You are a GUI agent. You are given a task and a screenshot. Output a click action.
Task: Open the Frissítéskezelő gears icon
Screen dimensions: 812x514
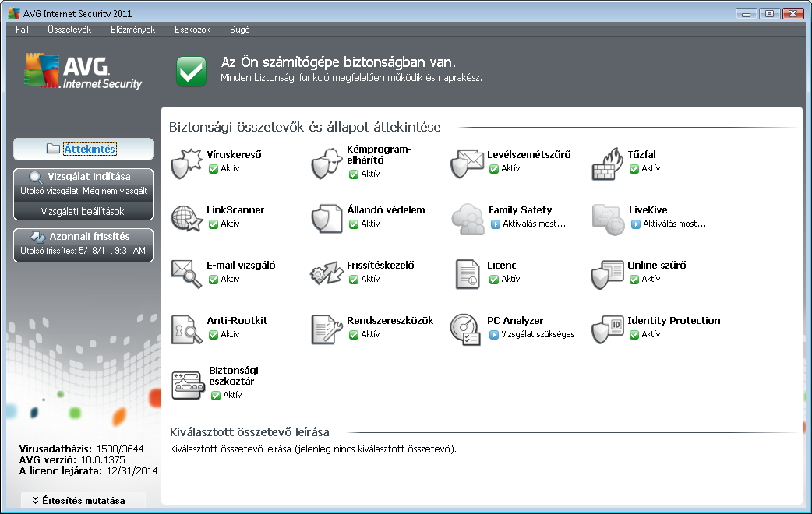(327, 273)
